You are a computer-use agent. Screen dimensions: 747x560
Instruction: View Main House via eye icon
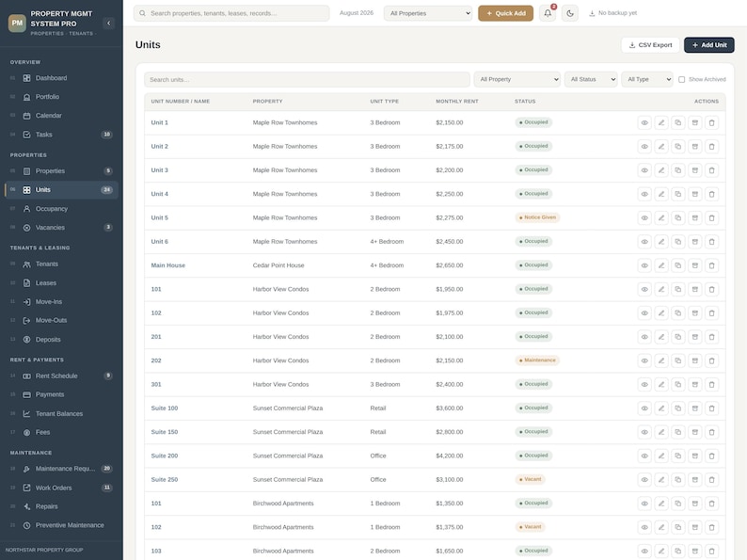tap(644, 265)
